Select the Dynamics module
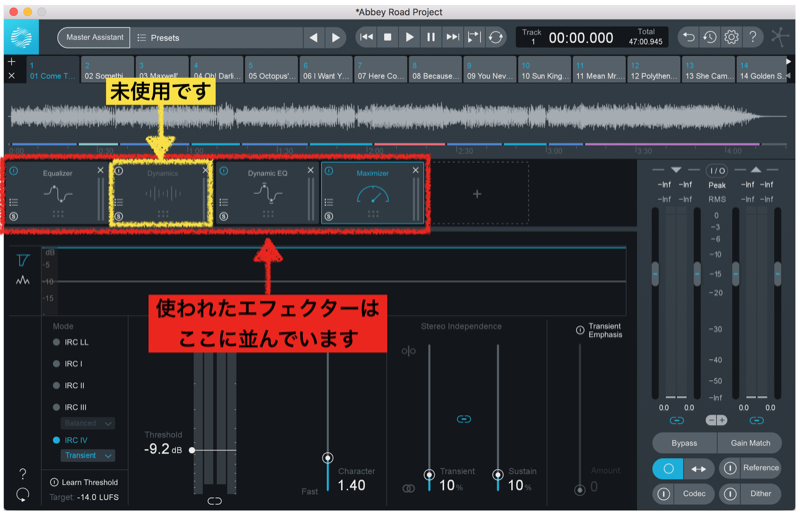The height and width of the screenshot is (516, 800). (162, 193)
